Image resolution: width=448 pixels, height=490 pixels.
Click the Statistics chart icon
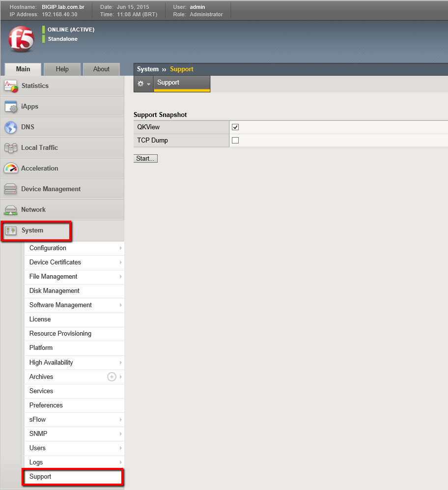pyautogui.click(x=11, y=86)
